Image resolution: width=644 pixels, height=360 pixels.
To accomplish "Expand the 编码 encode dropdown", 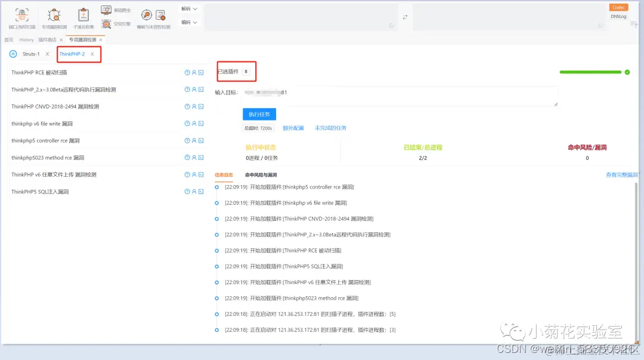I will coord(190,22).
